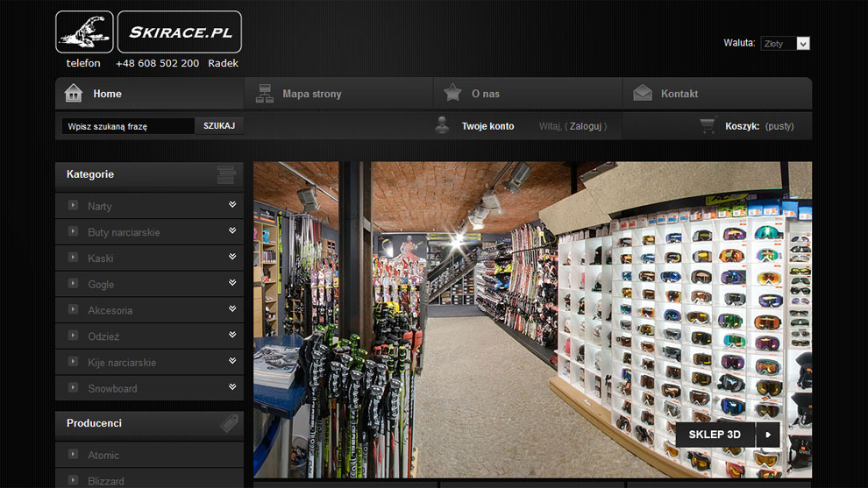Click the price tag icon in Producenci header

coord(228,423)
